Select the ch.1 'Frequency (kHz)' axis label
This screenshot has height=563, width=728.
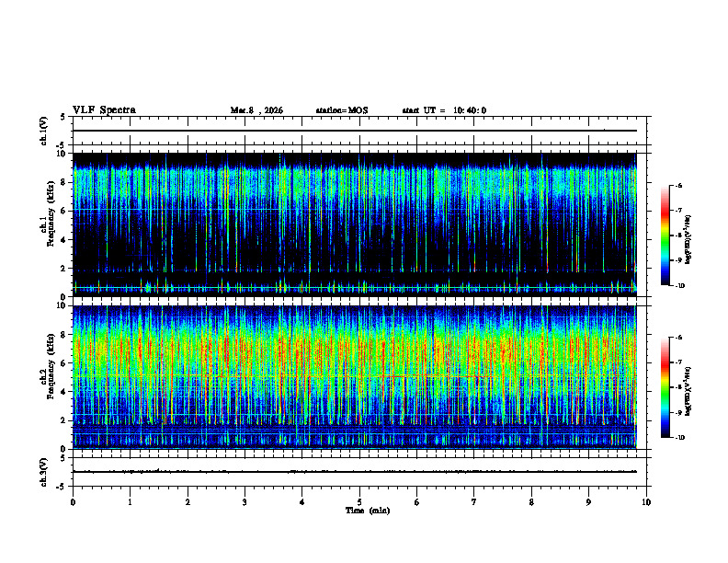click(x=51, y=214)
